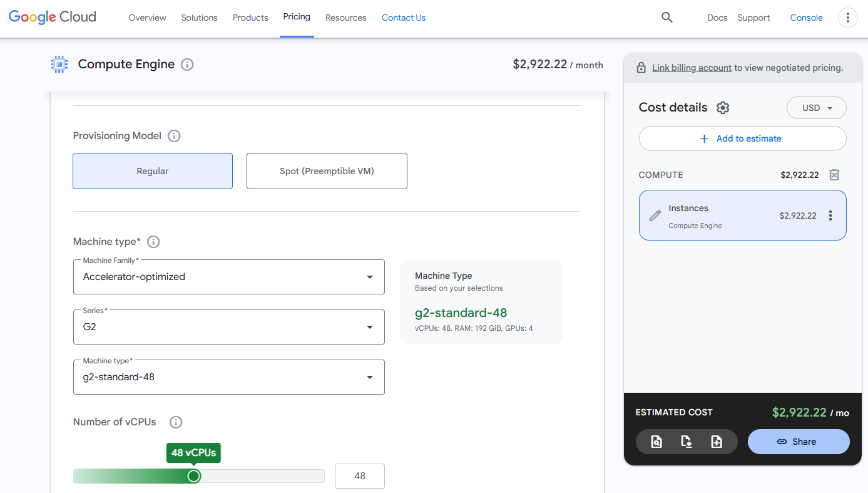Click the vCPUs slider handle
This screenshot has height=493, width=868.
pyautogui.click(x=194, y=476)
